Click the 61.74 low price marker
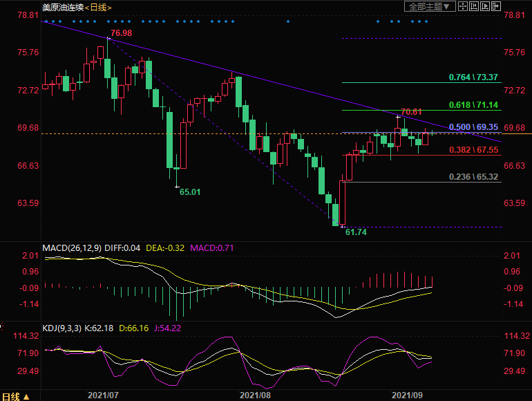The width and height of the screenshot is (532, 401). coord(355,234)
